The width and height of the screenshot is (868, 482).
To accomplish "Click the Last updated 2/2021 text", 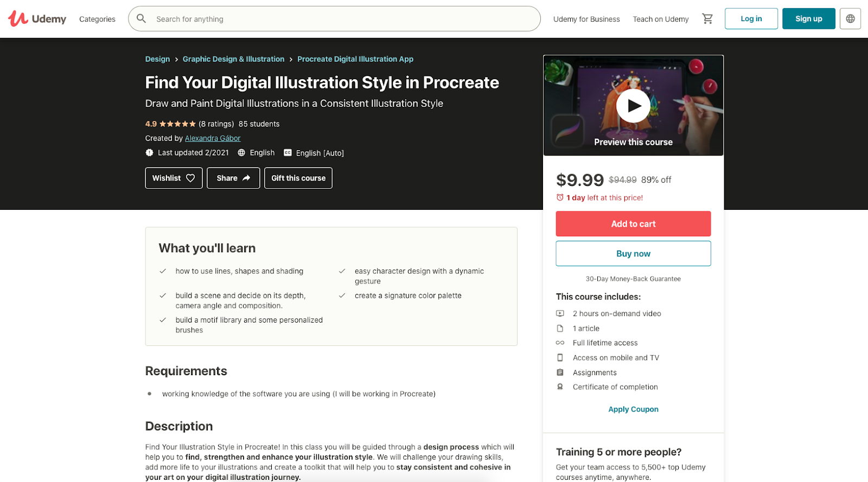I will click(x=193, y=153).
